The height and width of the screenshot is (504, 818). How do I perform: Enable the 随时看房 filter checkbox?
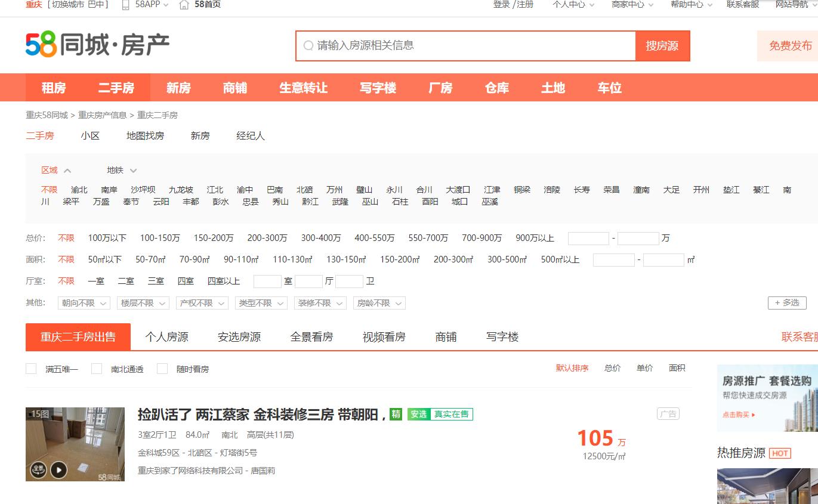click(162, 369)
